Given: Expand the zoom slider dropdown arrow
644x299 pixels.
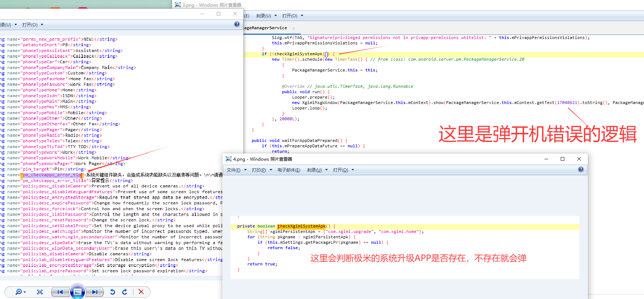Looking at the screenshot, I should click(25, 292).
